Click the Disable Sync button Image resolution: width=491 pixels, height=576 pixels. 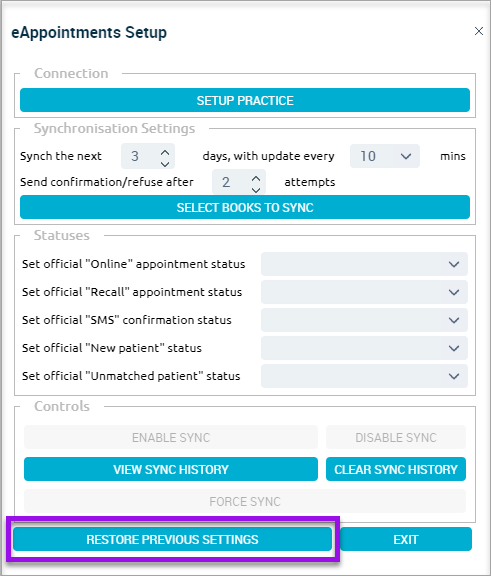(396, 437)
